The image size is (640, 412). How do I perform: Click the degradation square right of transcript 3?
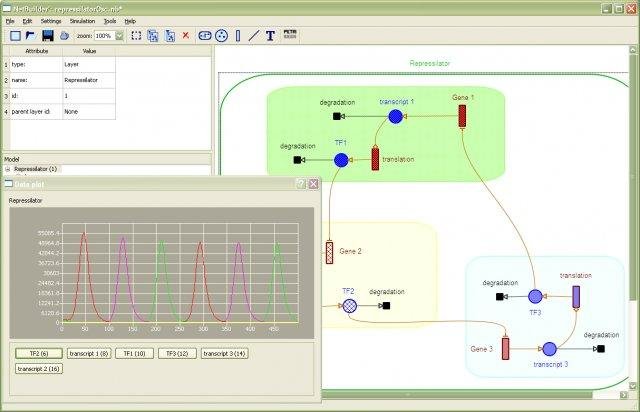[601, 349]
